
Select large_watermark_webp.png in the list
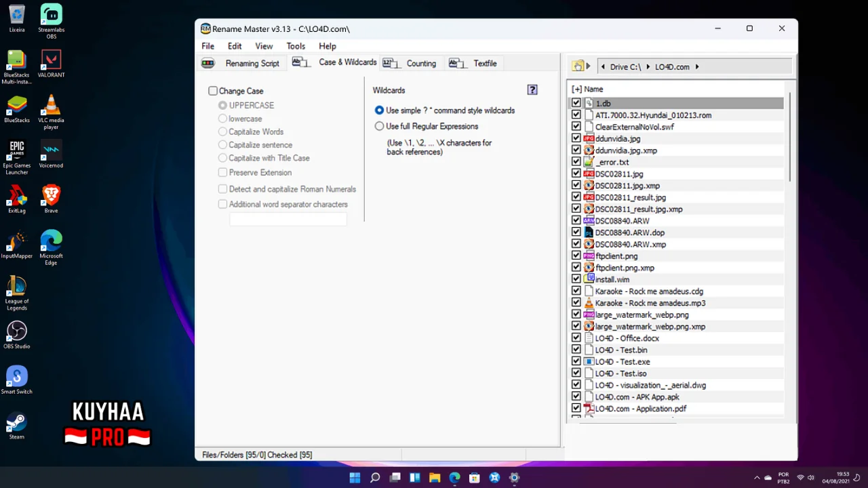(x=642, y=315)
